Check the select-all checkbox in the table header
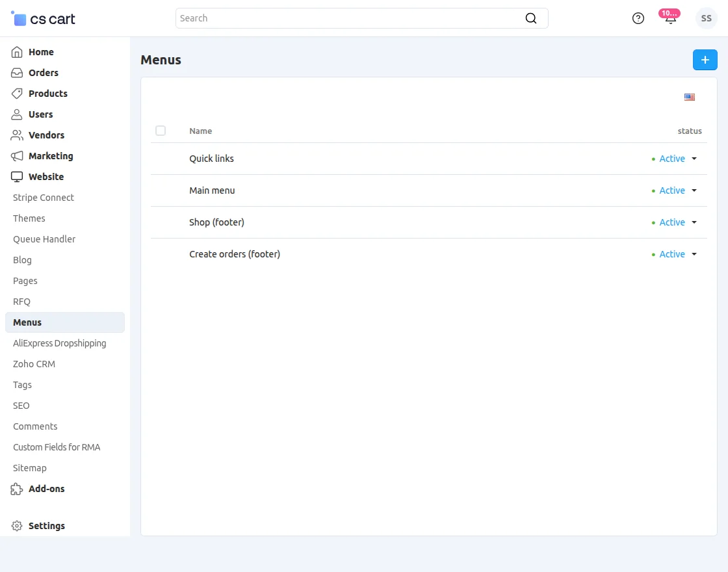 tap(161, 131)
